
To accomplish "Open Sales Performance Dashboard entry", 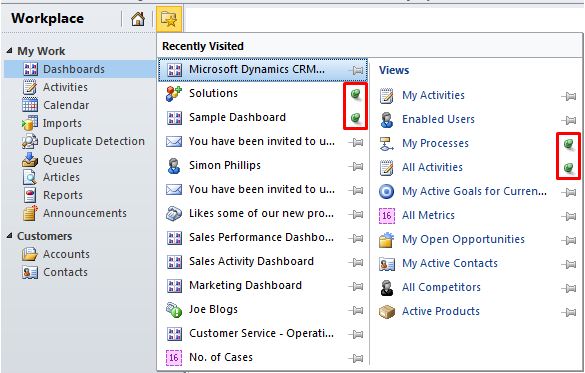I will point(261,237).
